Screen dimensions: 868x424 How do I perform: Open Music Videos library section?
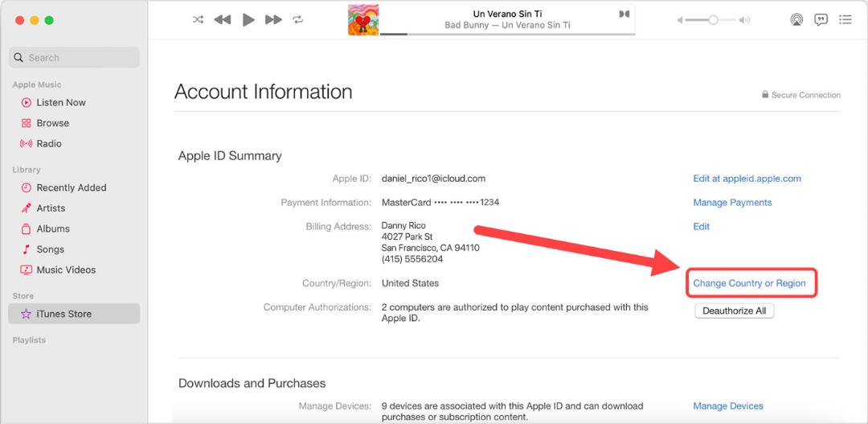pyautogui.click(x=66, y=270)
